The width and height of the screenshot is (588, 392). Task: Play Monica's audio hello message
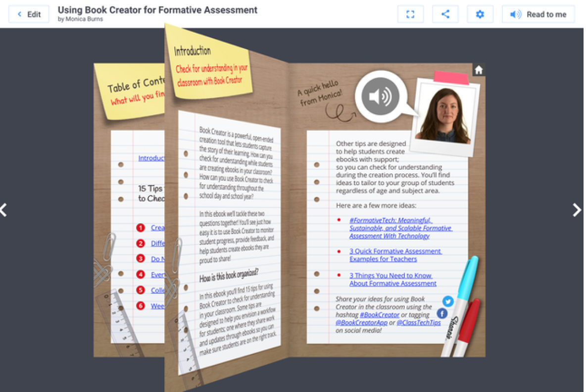coord(380,96)
